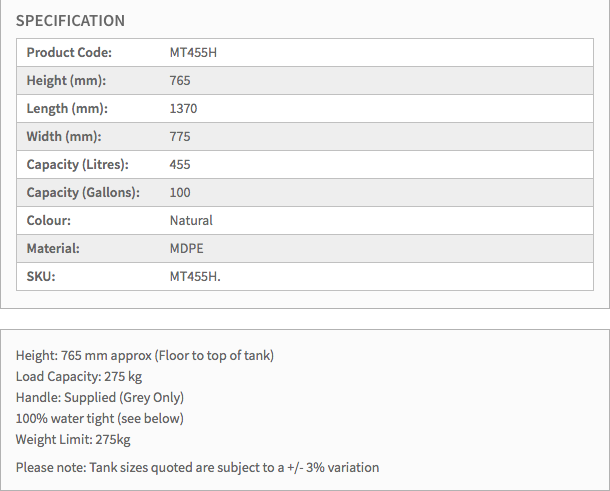Click the SKU row label

click(41, 276)
